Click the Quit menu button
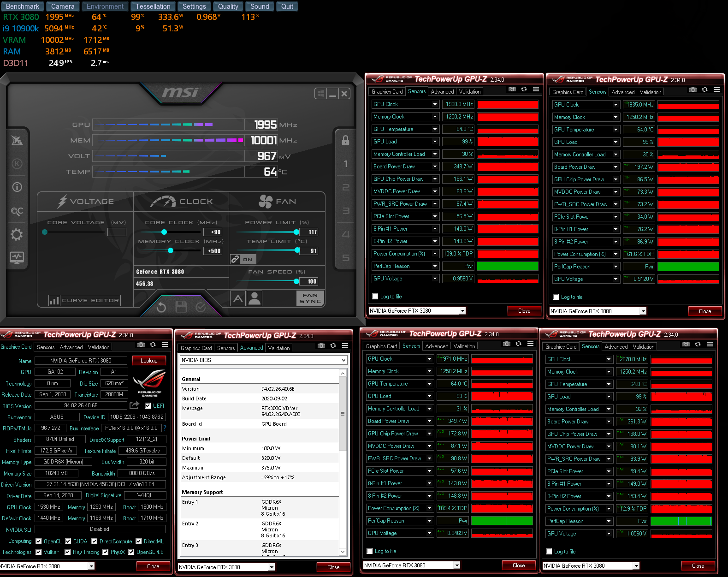 (287, 6)
